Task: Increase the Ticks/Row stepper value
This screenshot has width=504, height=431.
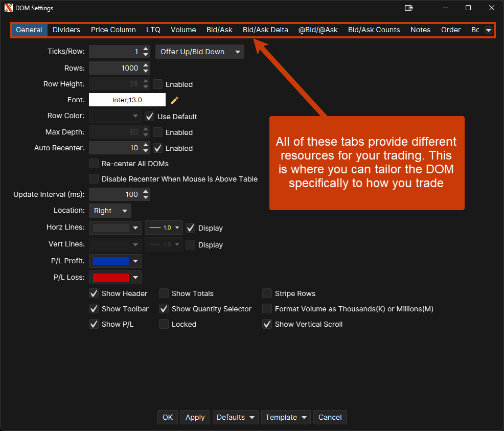Action: pos(146,49)
